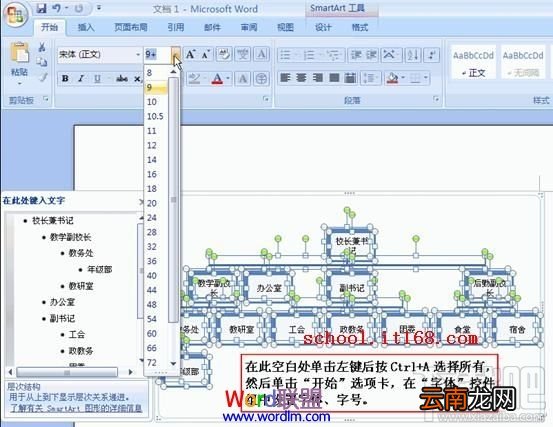
Task: Cut the selection with scissors icon
Action: tap(42, 47)
